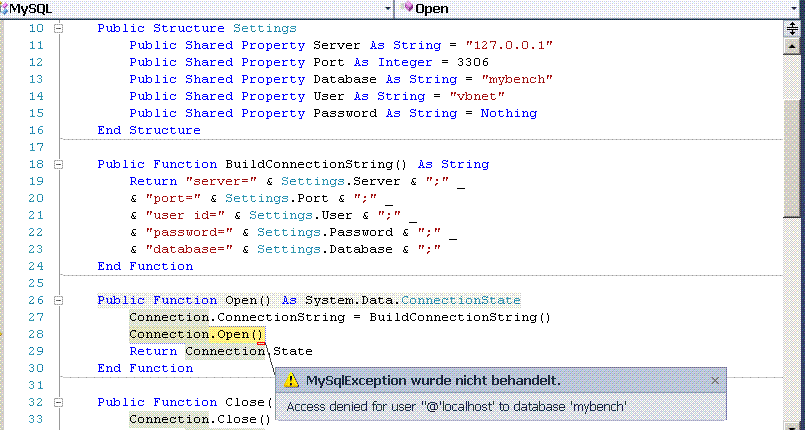Click the exception title 'MySqlException wurde nicht behandelt.'
The width and height of the screenshot is (805, 430).
coord(433,381)
